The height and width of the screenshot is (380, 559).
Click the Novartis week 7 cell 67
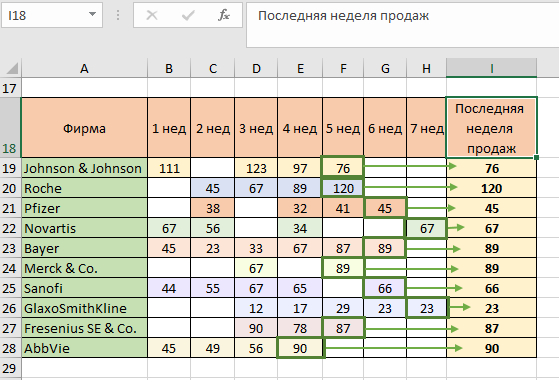click(x=426, y=228)
